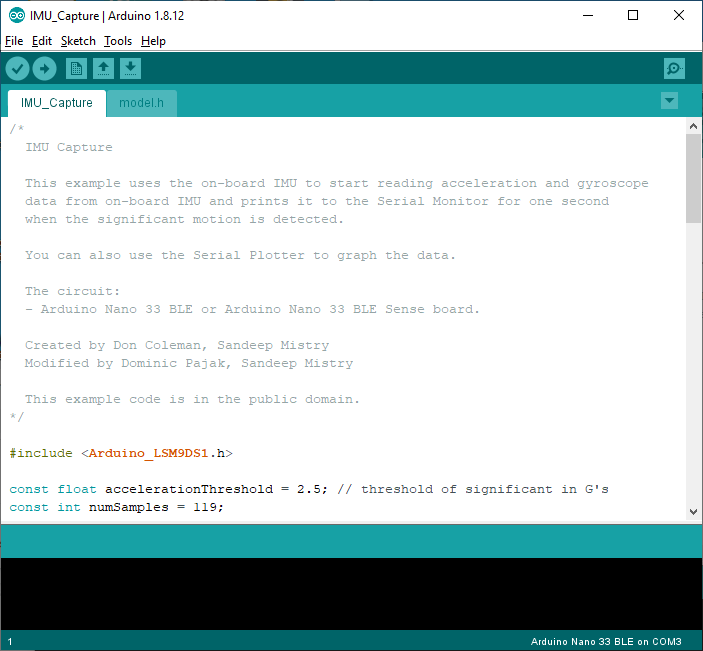Click the editor scrollbar up arrow

(x=694, y=126)
